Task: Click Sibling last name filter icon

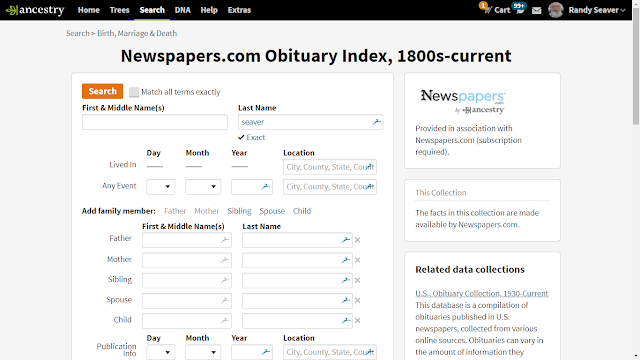Action: click(346, 280)
